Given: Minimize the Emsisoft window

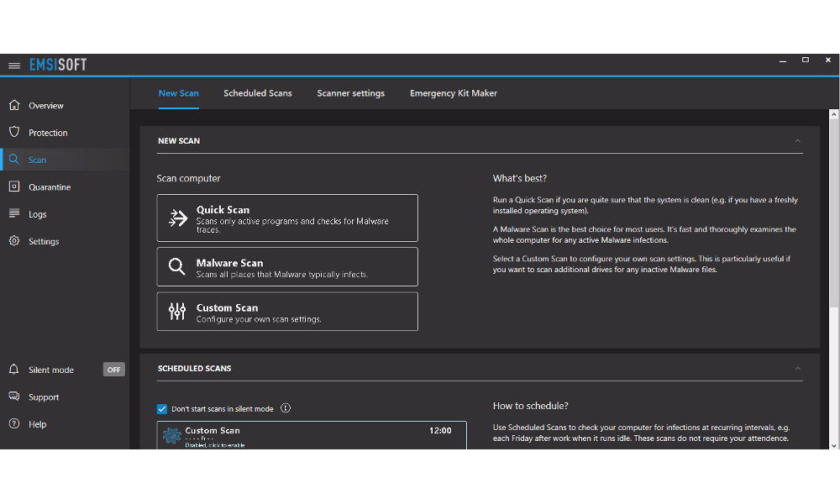Looking at the screenshot, I should tap(783, 60).
